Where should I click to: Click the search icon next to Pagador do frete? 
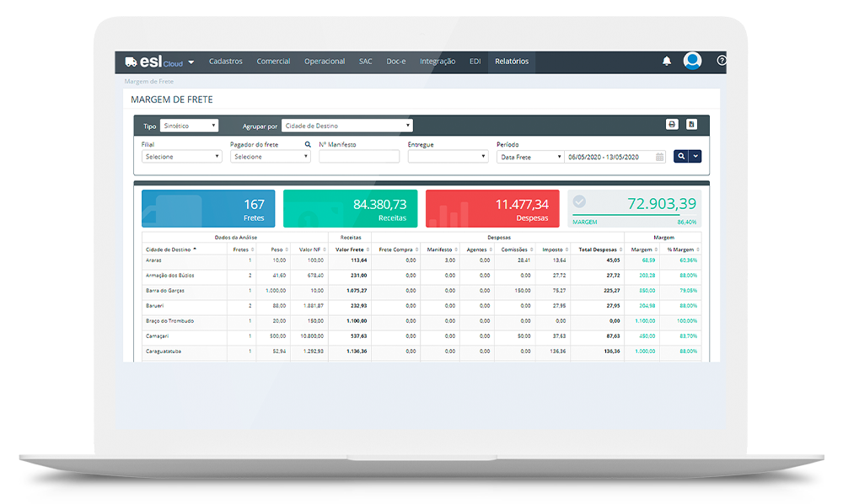(308, 144)
